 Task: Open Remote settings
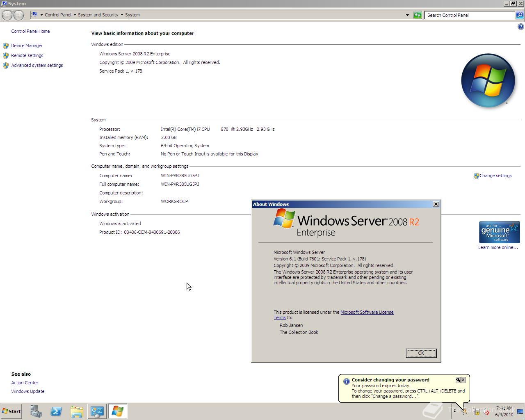[27, 55]
